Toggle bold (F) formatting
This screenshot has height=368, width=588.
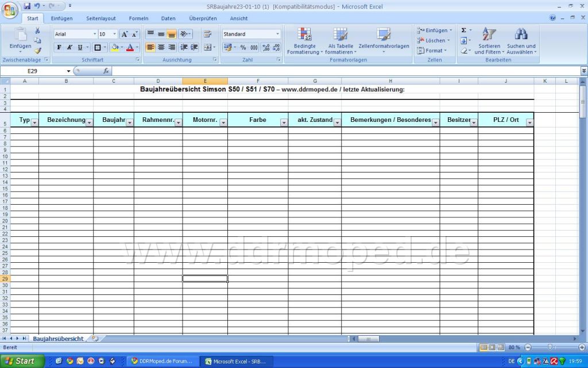[x=59, y=48]
